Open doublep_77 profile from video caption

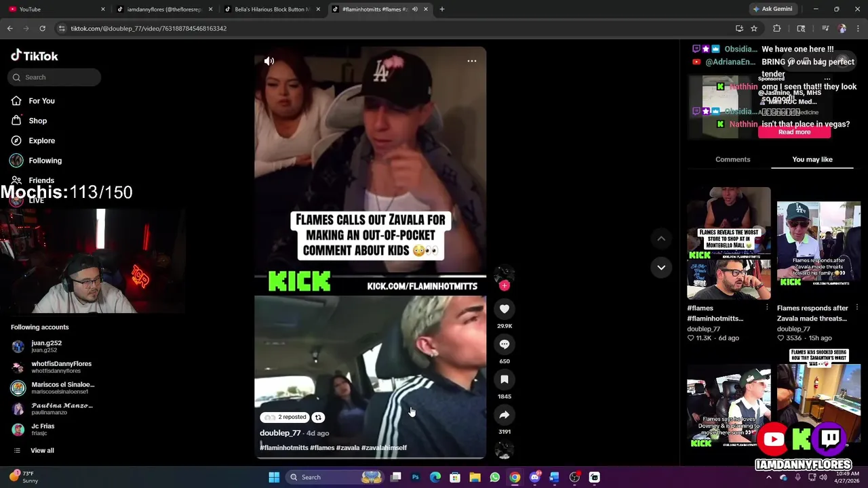click(x=280, y=433)
